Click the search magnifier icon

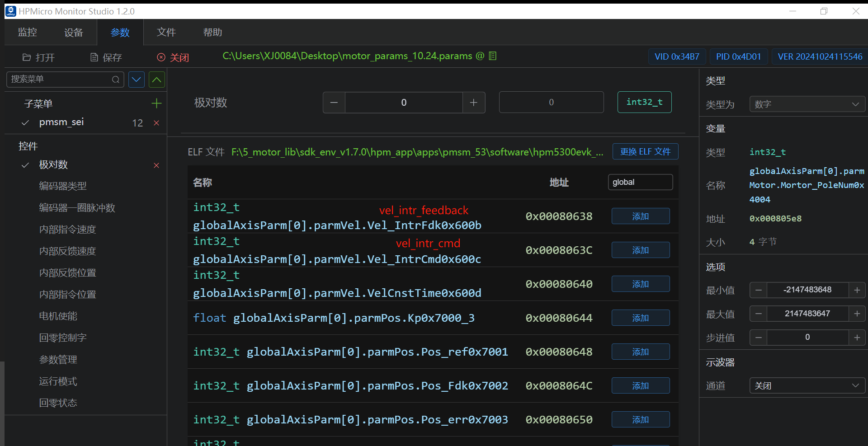116,80
